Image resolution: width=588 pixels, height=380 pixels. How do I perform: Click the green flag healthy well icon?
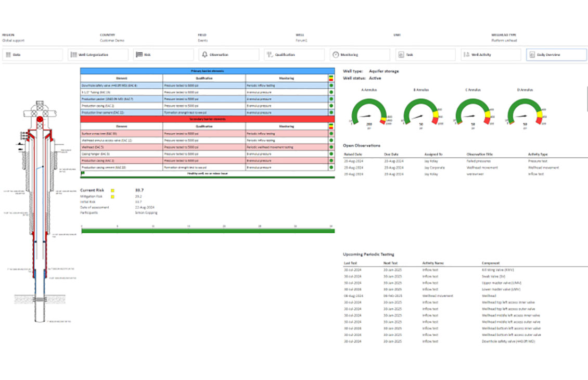coord(83,173)
